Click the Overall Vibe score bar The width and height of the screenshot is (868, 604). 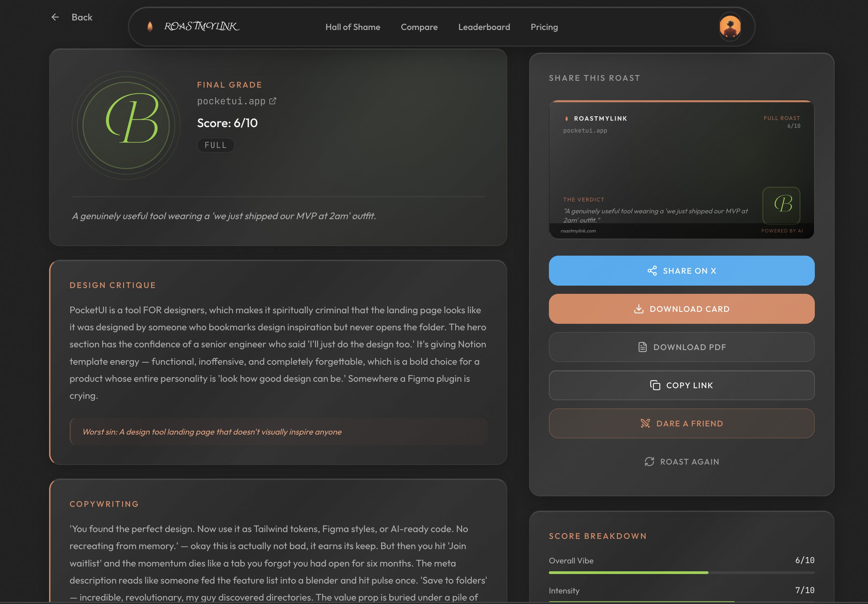[x=681, y=573]
